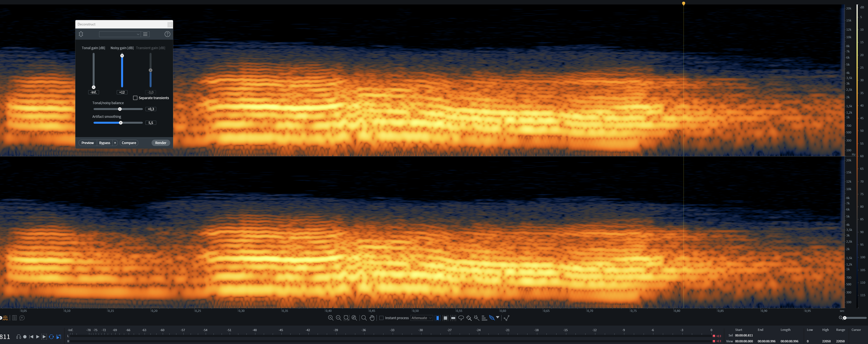Click the Zoom selection icon
The image size is (868, 344).
click(346, 318)
